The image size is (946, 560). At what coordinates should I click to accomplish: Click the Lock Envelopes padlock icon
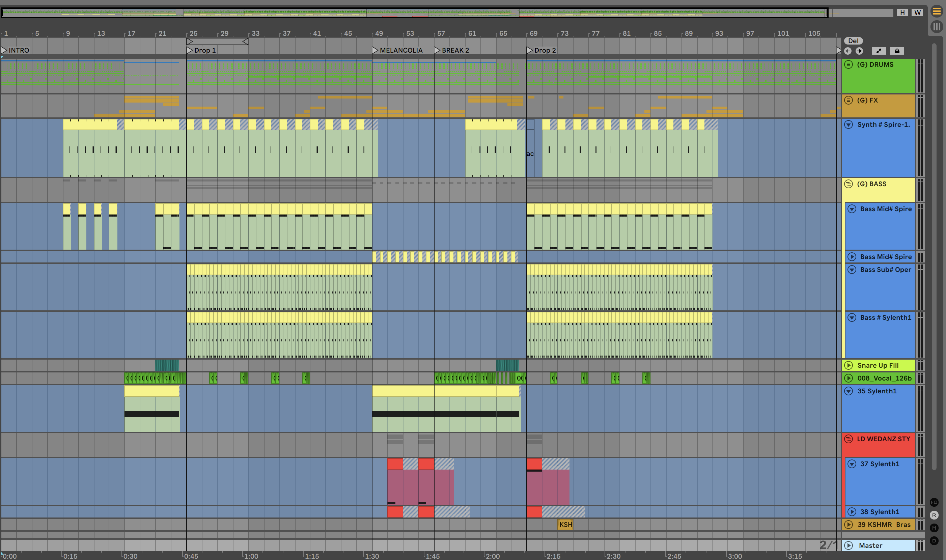(897, 51)
